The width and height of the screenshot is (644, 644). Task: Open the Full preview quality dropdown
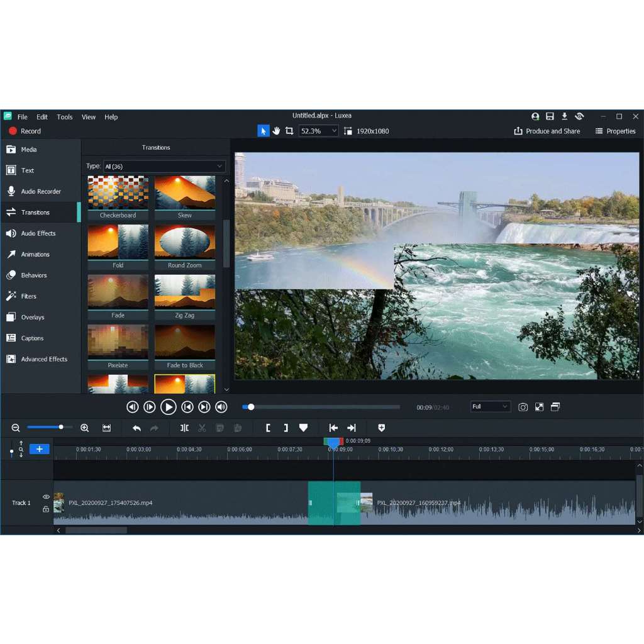click(x=491, y=407)
